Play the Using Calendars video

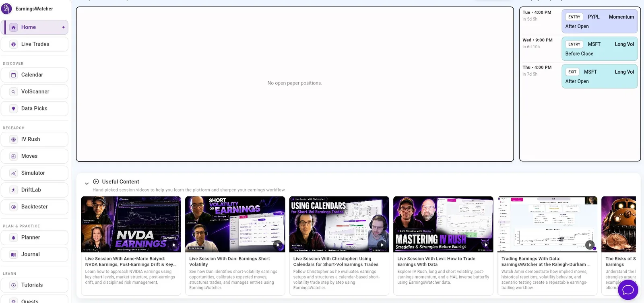(382, 245)
